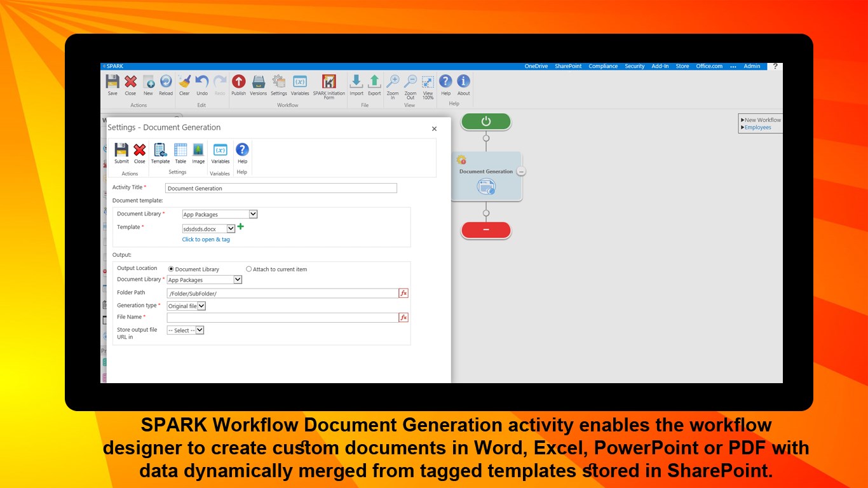Click the Save icon in main toolbar
This screenshot has height=488, width=868.
coord(112,85)
